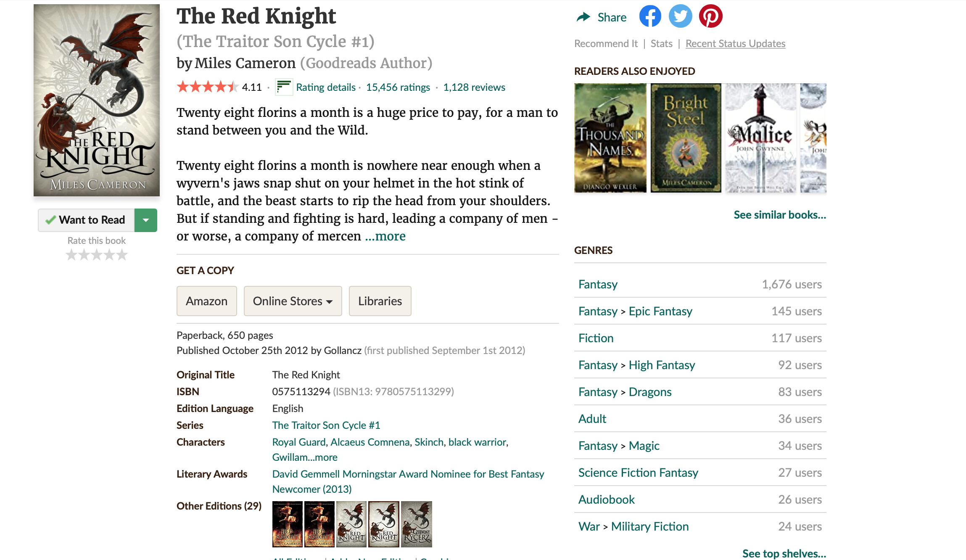View the 15,456 ratings link
Viewport: 966px width, 560px height.
(x=398, y=87)
